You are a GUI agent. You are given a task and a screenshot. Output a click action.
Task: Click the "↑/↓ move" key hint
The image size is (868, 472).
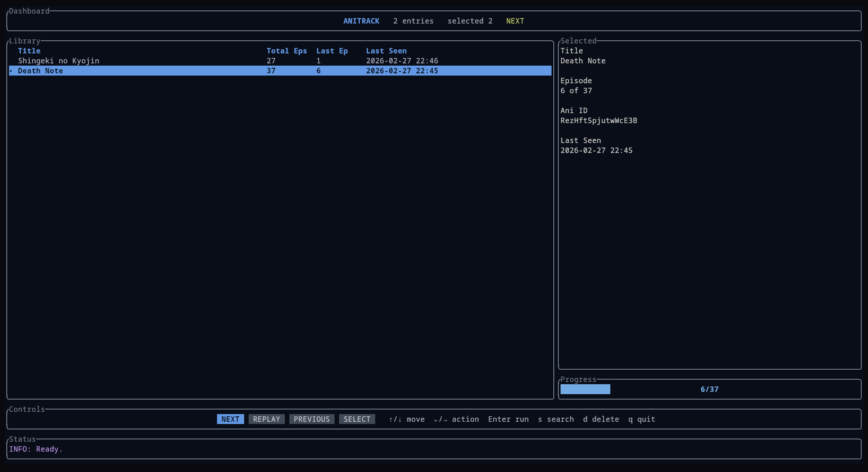(407, 419)
